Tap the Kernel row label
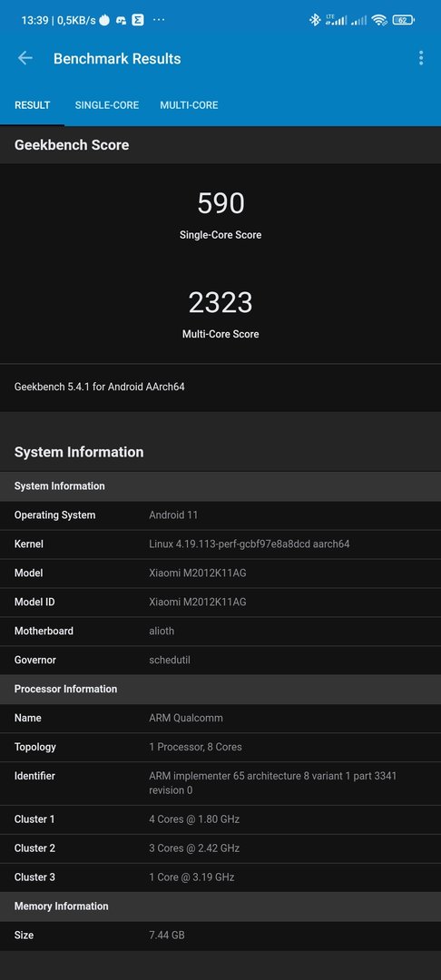Viewport: 441px width, 980px height. coord(29,544)
